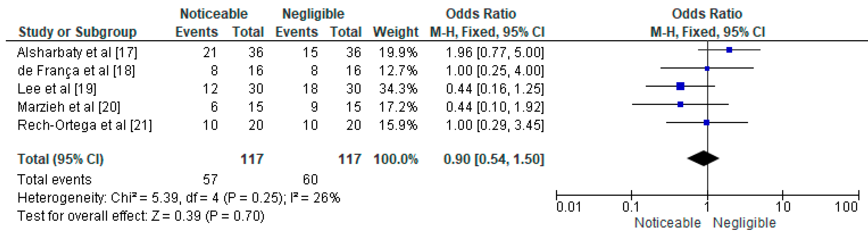The height and width of the screenshot is (235, 868).
Task: Click Marzieh et al blue square marker
Action: pyautogui.click(x=680, y=104)
